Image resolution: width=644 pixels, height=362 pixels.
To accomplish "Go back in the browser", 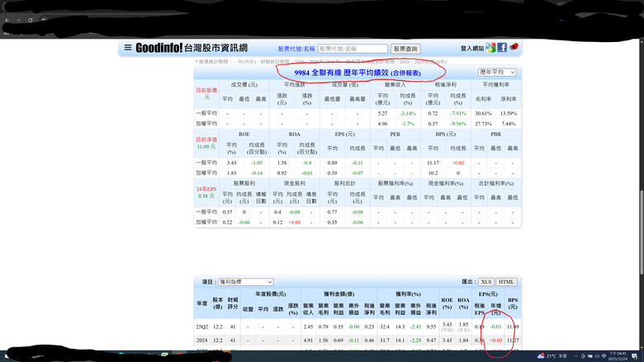I will click(x=7, y=20).
